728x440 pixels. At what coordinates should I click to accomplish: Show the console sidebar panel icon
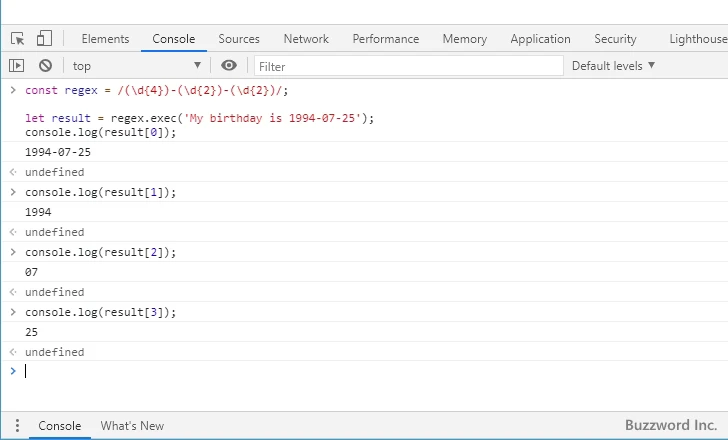click(17, 66)
